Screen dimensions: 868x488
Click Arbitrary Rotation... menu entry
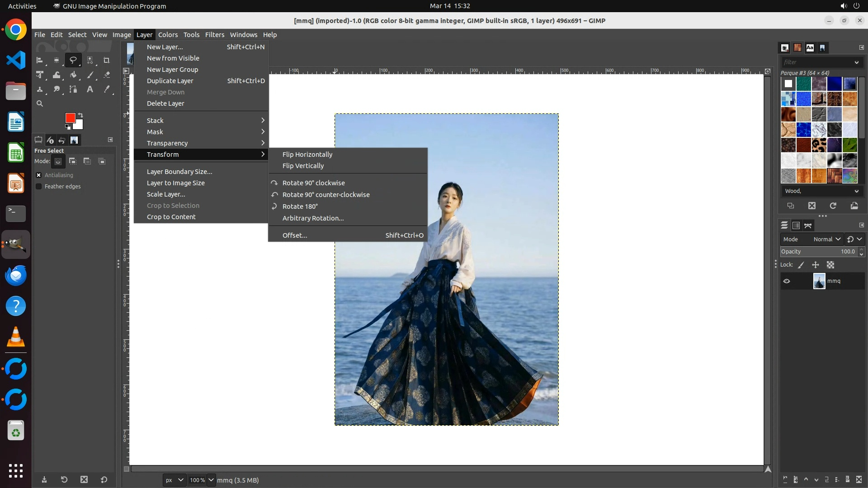313,218
